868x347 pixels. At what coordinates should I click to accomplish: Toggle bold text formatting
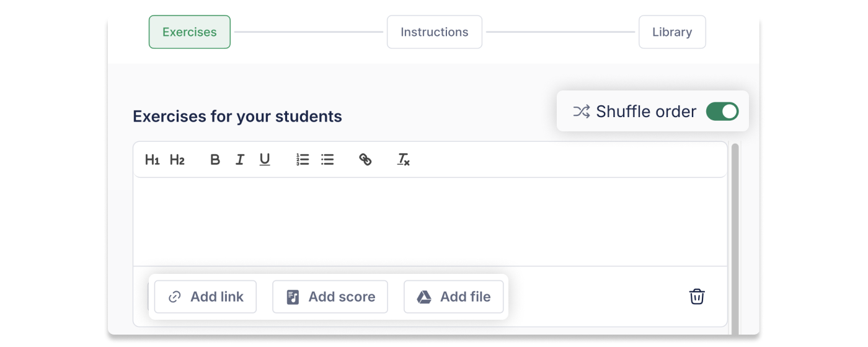(x=215, y=160)
